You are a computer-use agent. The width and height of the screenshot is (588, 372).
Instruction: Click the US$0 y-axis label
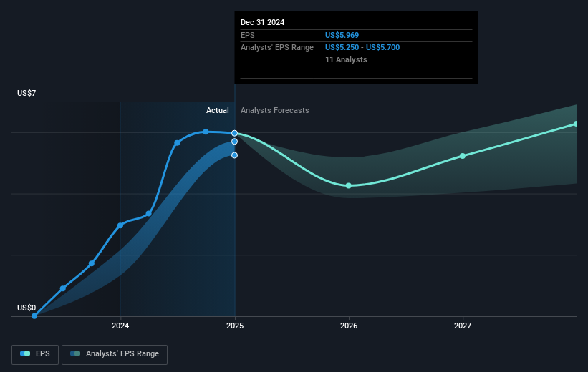pos(26,308)
